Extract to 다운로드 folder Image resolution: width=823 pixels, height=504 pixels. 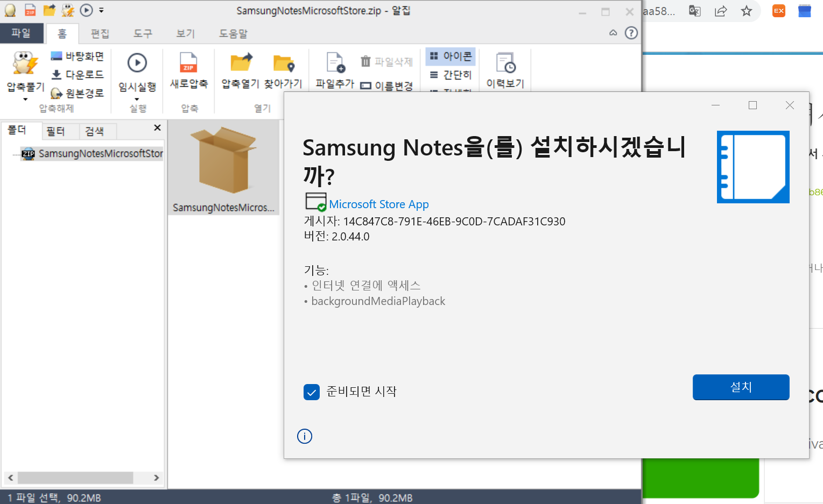77,74
